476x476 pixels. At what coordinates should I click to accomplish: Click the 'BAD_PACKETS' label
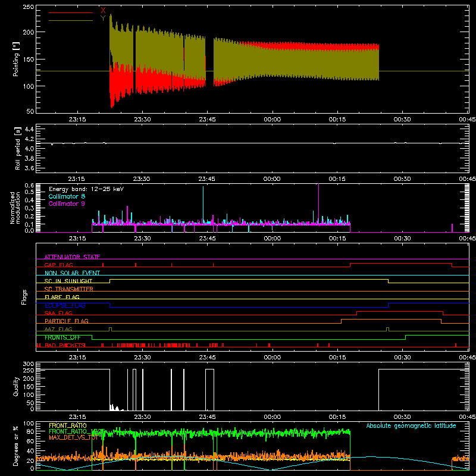(x=65, y=345)
